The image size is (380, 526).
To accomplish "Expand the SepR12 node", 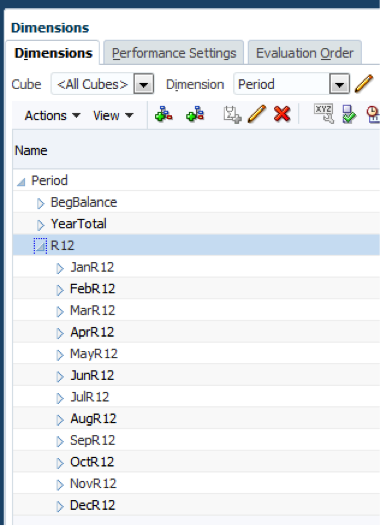I will coord(60,441).
